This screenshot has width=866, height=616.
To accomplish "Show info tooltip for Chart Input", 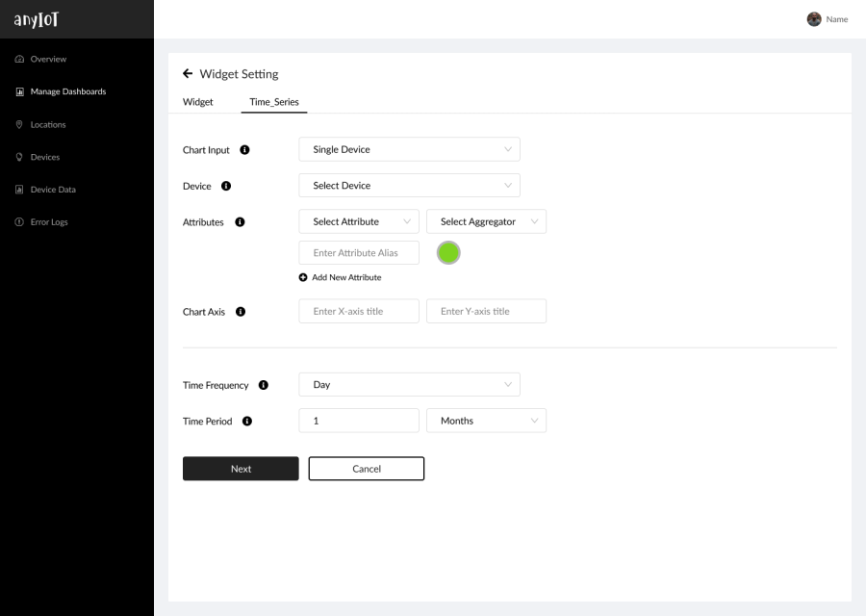I will point(244,150).
